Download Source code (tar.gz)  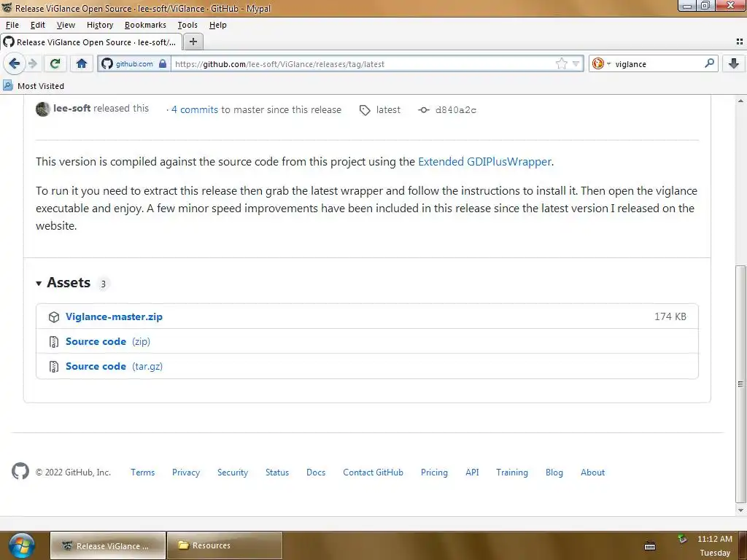114,366
